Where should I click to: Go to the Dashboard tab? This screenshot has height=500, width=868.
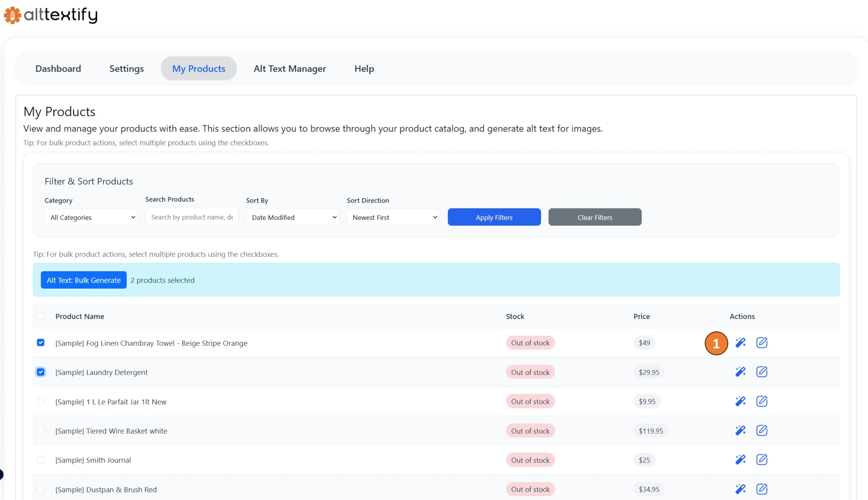[x=58, y=69]
